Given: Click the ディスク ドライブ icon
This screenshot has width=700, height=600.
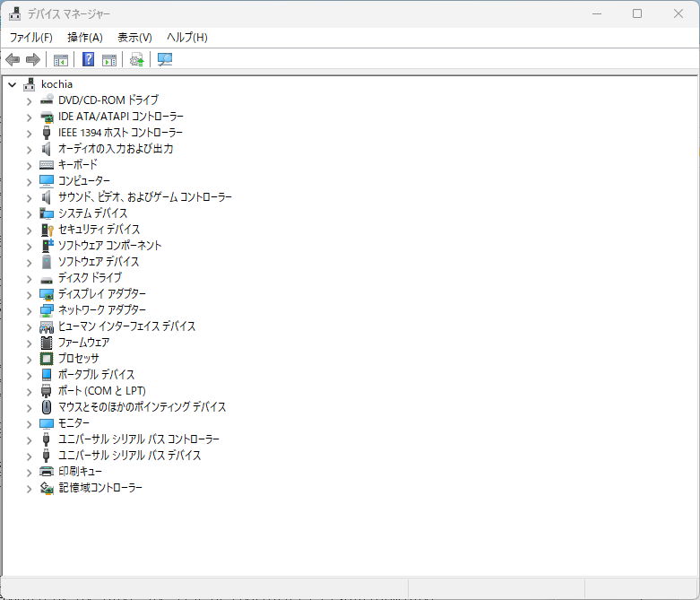Looking at the screenshot, I should point(47,280).
